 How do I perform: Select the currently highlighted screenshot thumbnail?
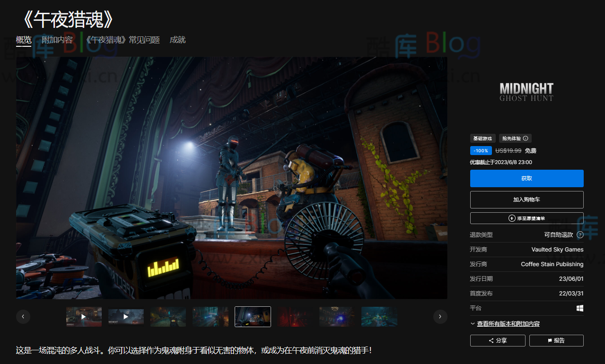pyautogui.click(x=252, y=316)
